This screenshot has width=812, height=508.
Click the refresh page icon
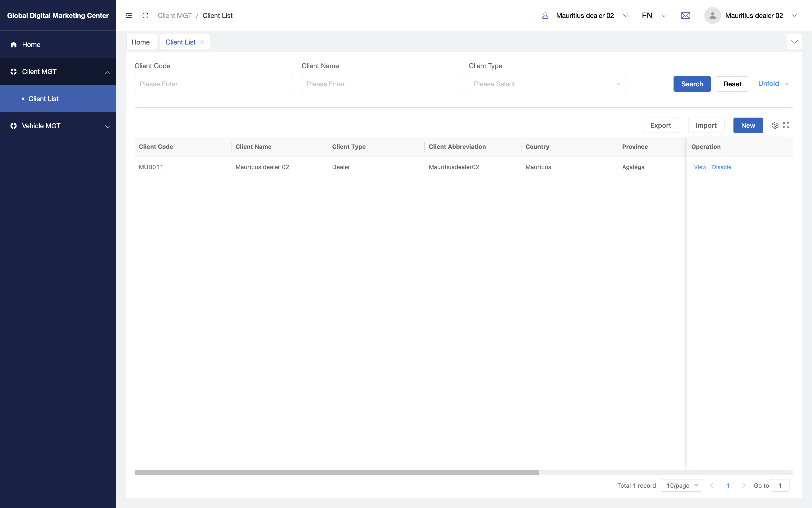[145, 15]
